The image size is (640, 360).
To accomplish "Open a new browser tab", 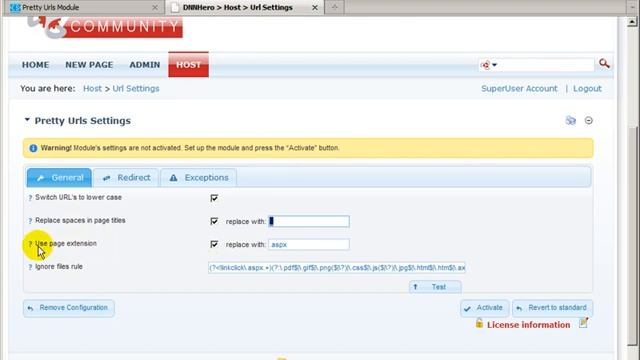I will point(334,7).
